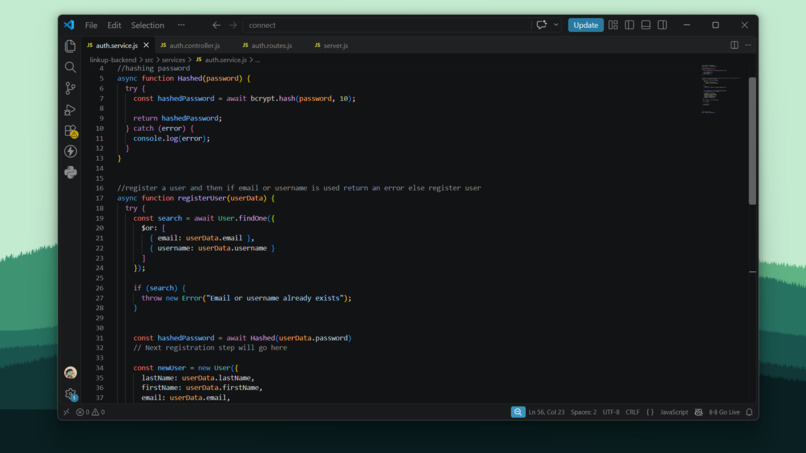The image size is (806, 453).
Task: Click User.findOne on line 19
Action: (242, 218)
